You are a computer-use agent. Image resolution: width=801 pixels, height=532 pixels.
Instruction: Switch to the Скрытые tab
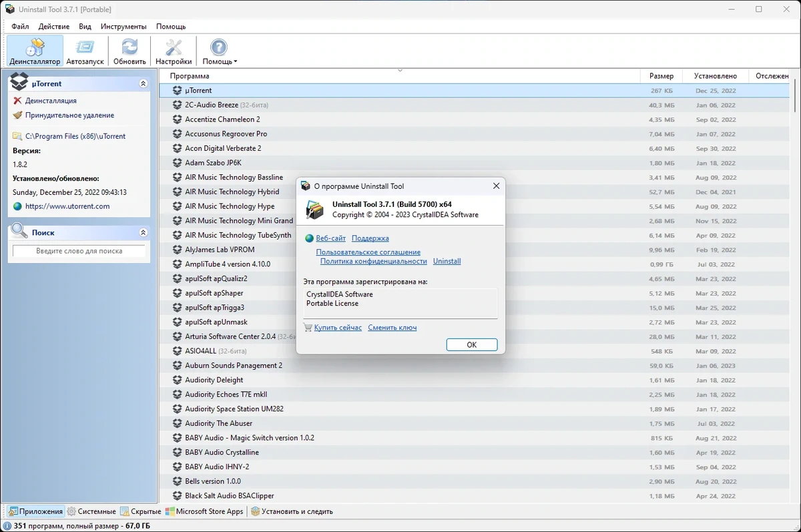(x=141, y=511)
